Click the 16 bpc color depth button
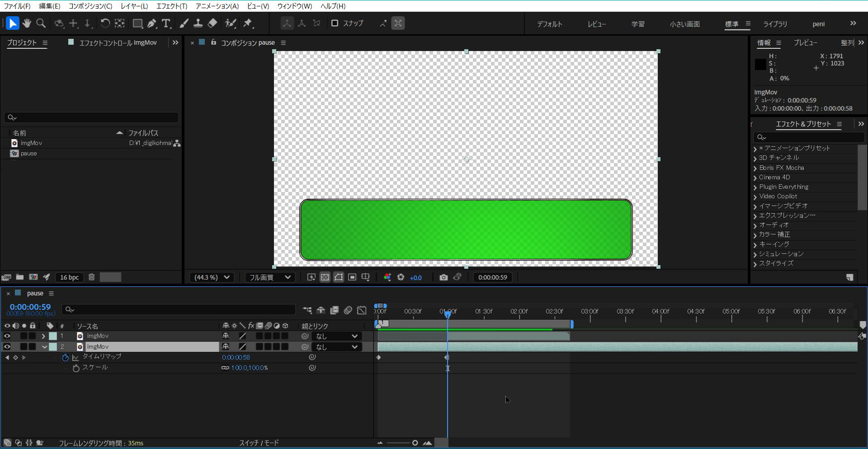Viewport: 868px width, 449px height. click(69, 277)
